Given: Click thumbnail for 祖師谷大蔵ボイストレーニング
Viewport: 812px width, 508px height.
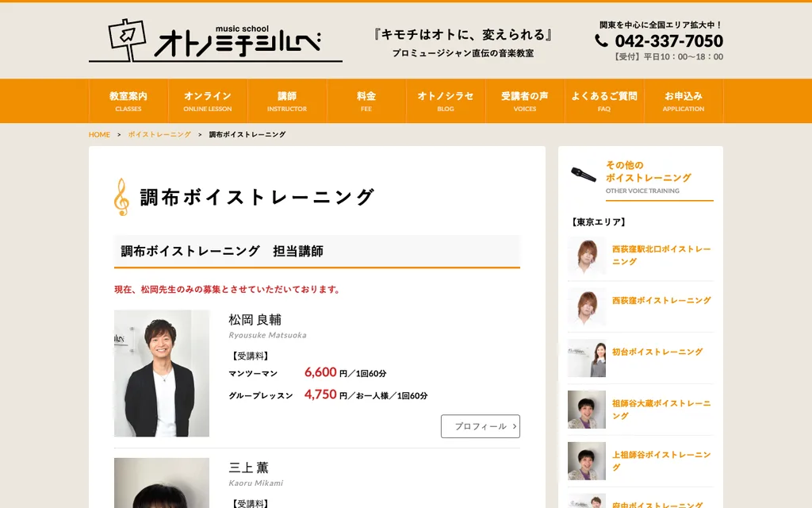Looking at the screenshot, I should pyautogui.click(x=587, y=409).
